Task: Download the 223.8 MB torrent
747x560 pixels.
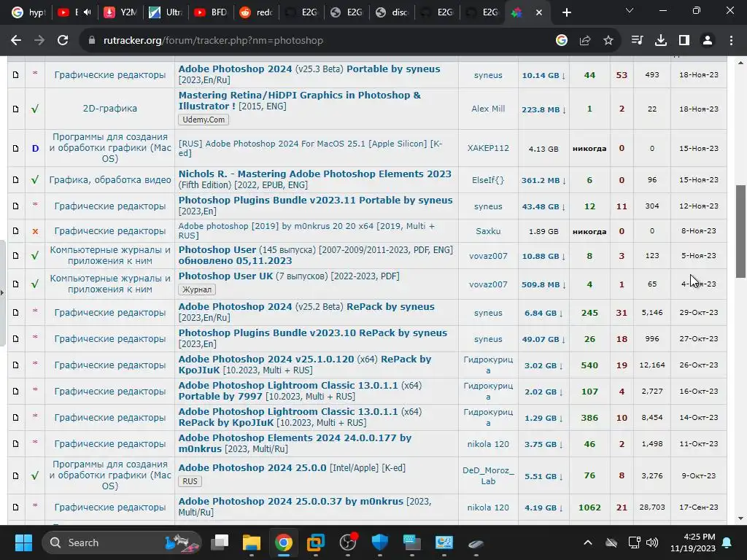Action: tap(543, 109)
